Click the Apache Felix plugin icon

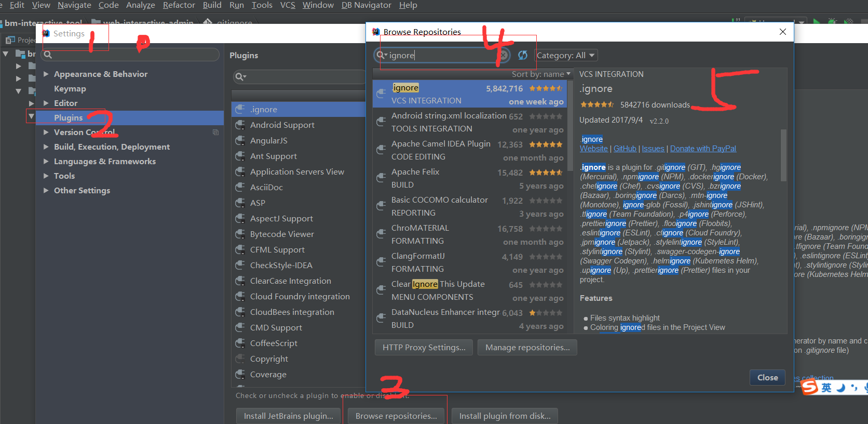[x=381, y=178]
